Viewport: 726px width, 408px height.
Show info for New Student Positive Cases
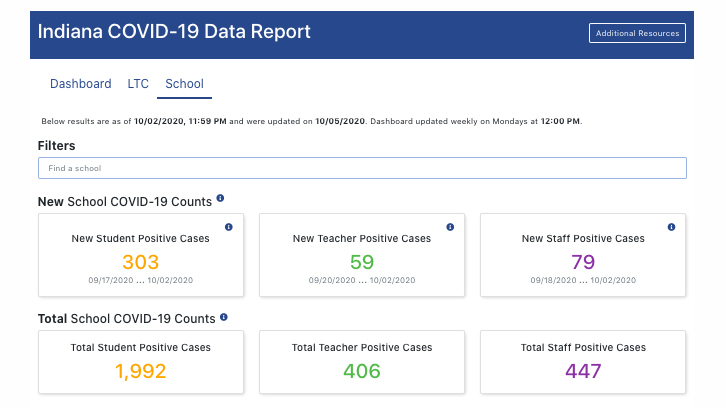coord(229,227)
